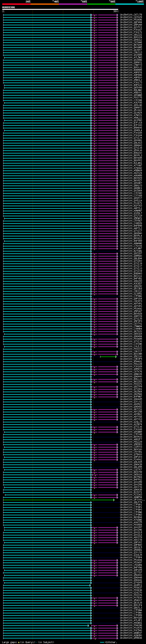Select the UniRef100_B4XAN5 entry
Screen dimensions: 146x644
coord(131,48)
